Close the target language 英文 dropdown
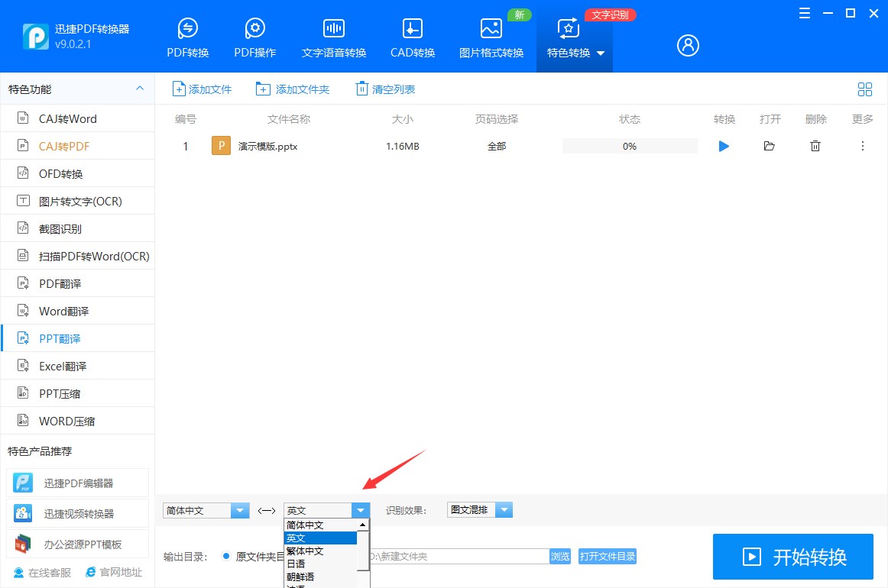Viewport: 888px width, 588px height. pos(360,510)
